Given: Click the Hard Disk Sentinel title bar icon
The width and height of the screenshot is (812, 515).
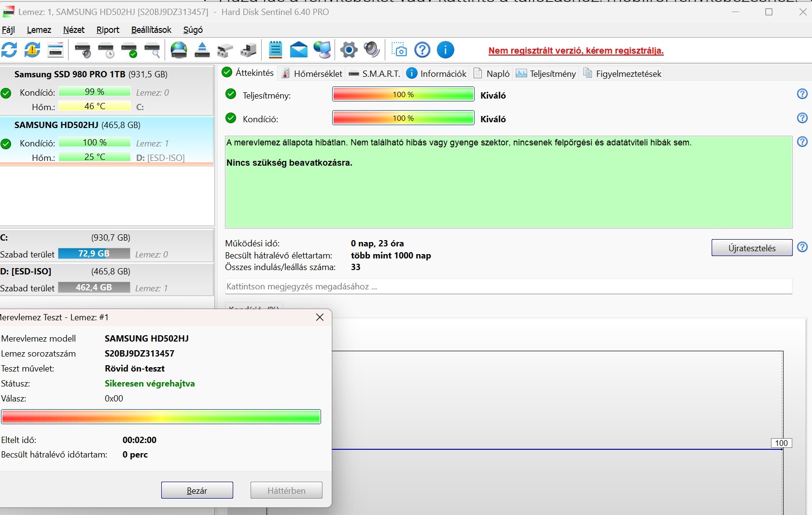Looking at the screenshot, I should [x=8, y=12].
